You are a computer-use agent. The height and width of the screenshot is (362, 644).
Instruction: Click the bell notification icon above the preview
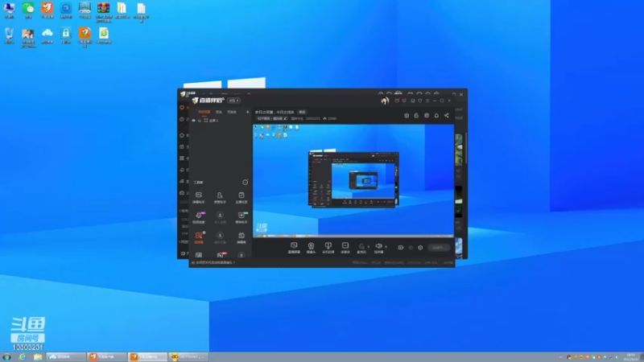tap(436, 115)
